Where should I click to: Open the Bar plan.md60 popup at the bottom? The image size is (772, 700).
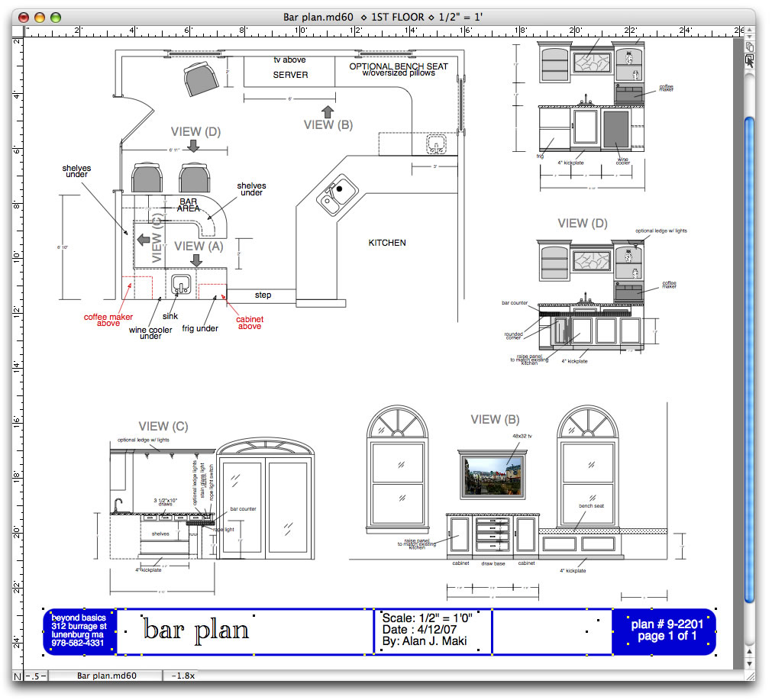tap(107, 676)
